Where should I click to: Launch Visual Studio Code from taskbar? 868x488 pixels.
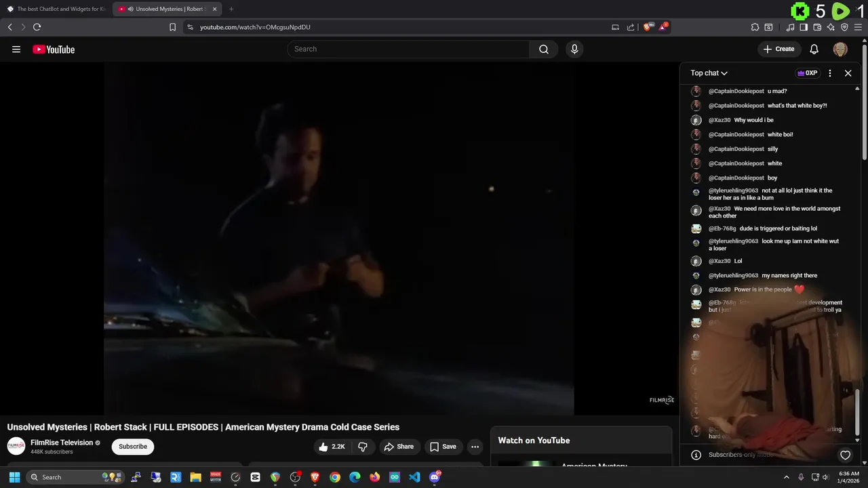click(x=414, y=477)
